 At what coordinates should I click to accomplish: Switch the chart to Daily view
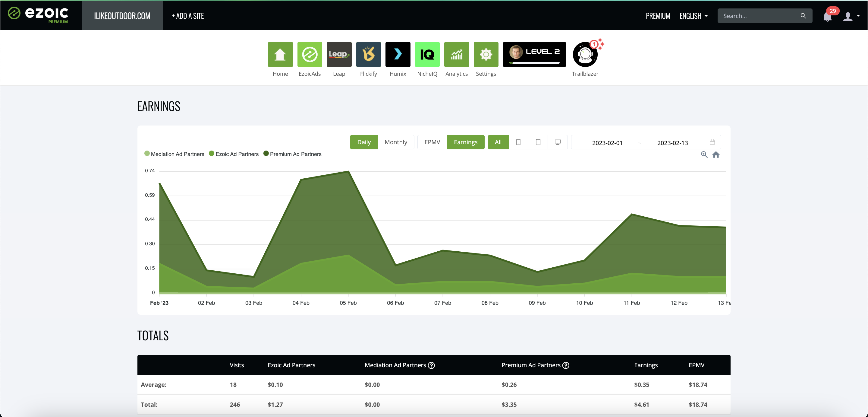click(364, 142)
